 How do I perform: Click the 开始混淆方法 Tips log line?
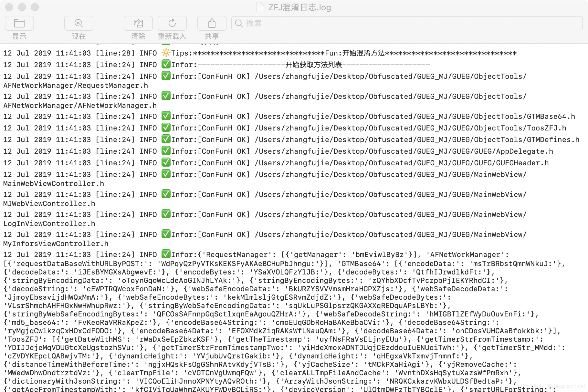point(260,53)
